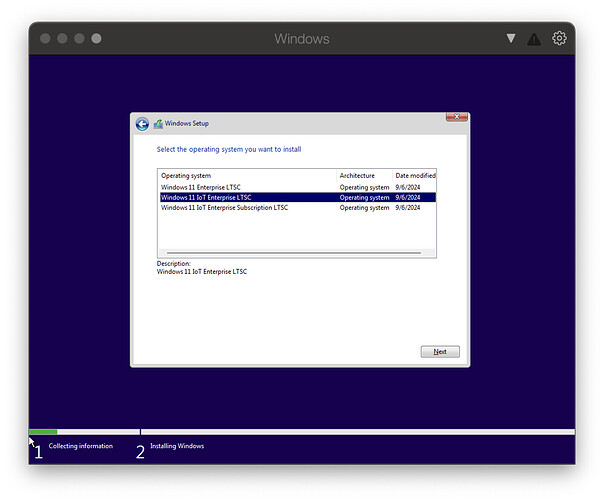Sort by Operating system column header
The image size is (604, 500).
186,175
